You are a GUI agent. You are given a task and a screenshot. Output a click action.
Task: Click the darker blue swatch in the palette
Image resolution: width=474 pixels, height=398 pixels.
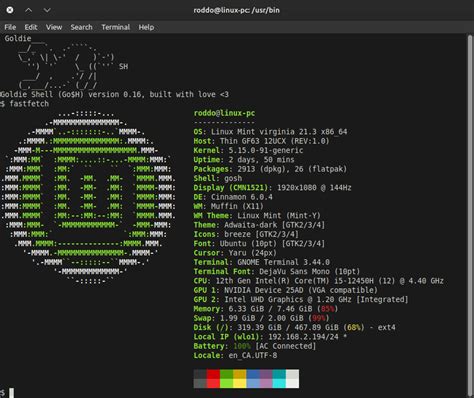(x=253, y=374)
